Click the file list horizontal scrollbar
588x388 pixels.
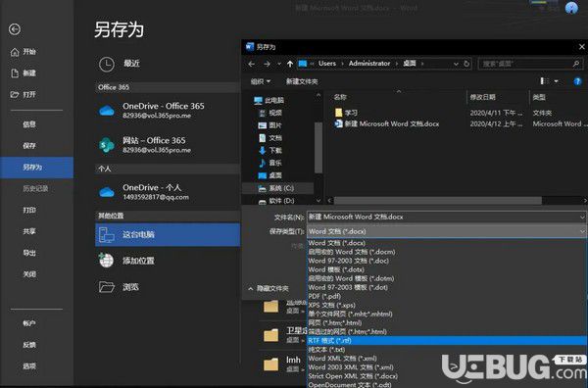[x=438, y=201]
